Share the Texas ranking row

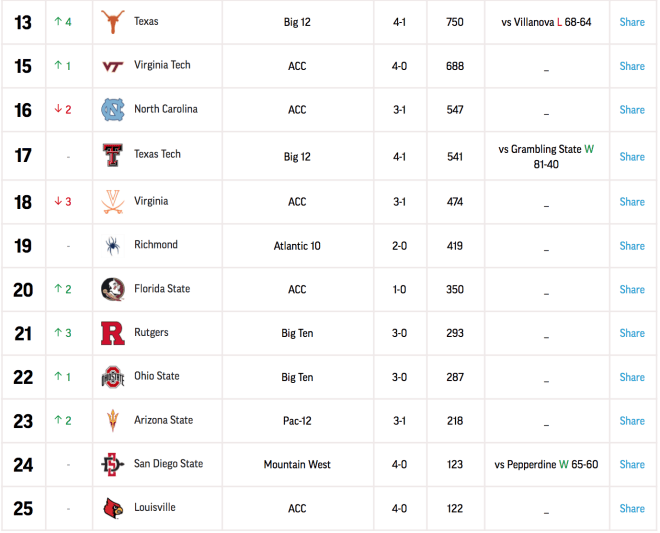click(x=632, y=22)
